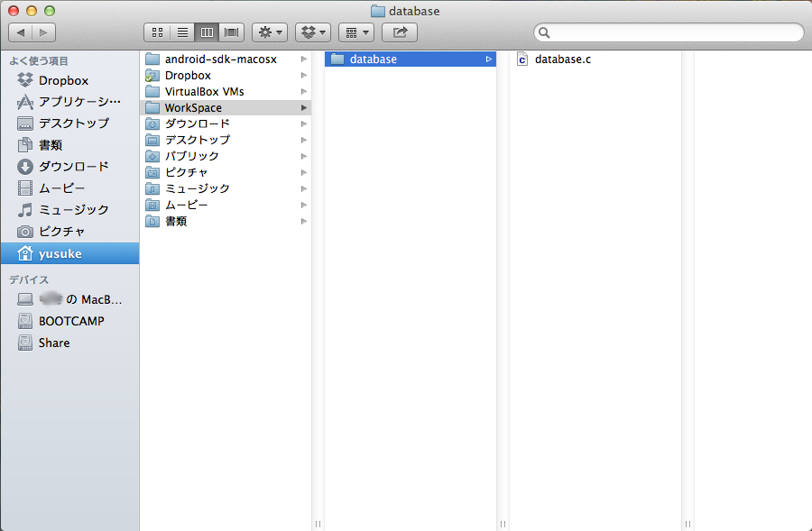Click the first column resize handle

[318, 524]
